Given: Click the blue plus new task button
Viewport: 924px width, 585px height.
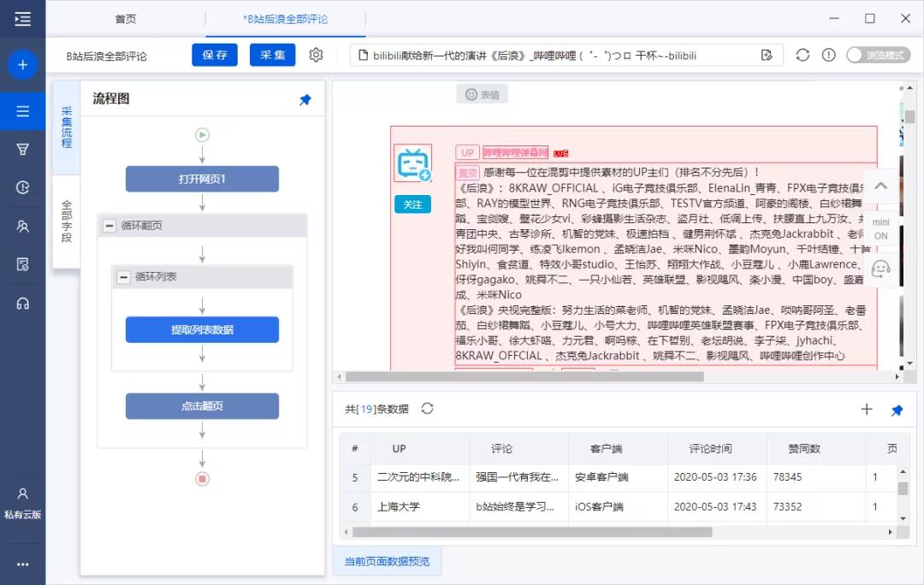Looking at the screenshot, I should pyautogui.click(x=22, y=65).
